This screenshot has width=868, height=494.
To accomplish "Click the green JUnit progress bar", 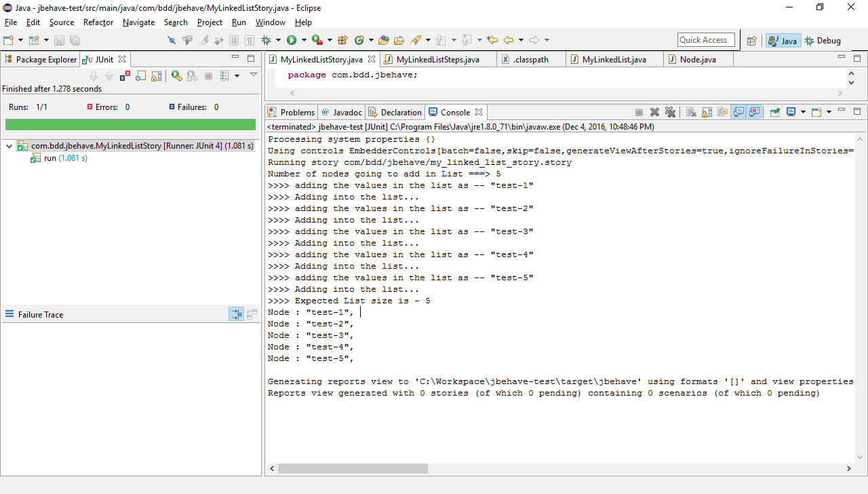I will click(x=130, y=125).
